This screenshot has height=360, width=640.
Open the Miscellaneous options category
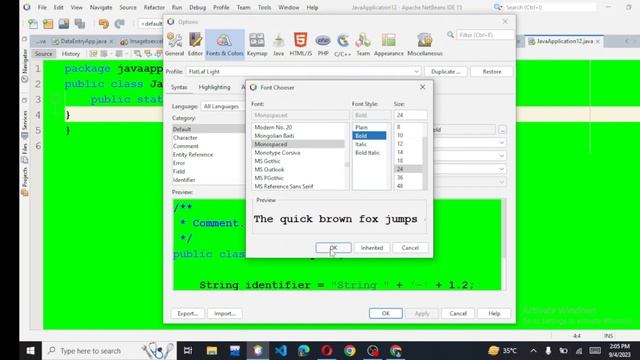click(425, 44)
